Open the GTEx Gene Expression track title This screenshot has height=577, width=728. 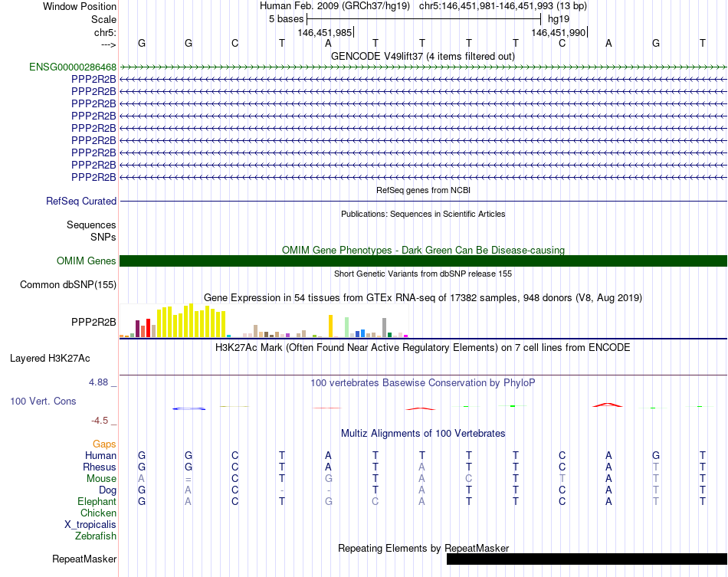423,297
